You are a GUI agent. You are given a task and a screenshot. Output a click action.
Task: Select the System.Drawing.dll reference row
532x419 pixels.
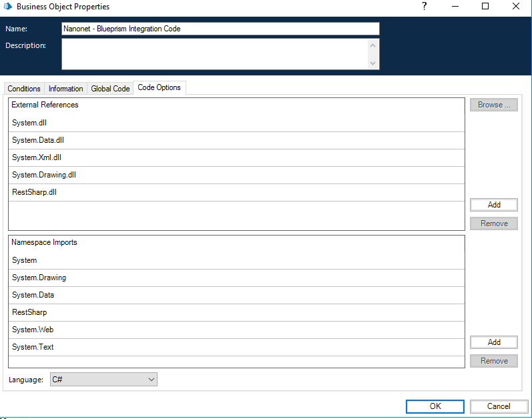pyautogui.click(x=236, y=175)
